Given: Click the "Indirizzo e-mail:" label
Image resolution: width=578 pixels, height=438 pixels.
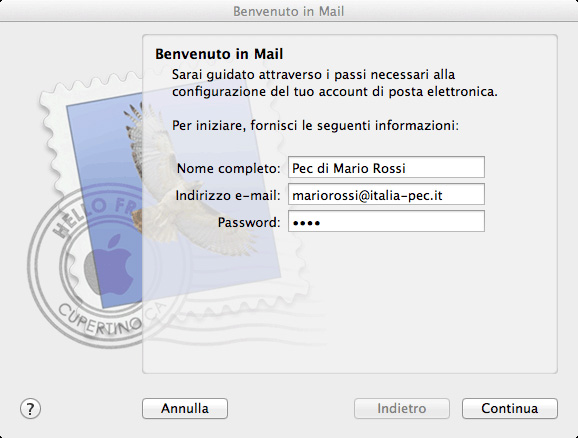Looking at the screenshot, I should (228, 195).
